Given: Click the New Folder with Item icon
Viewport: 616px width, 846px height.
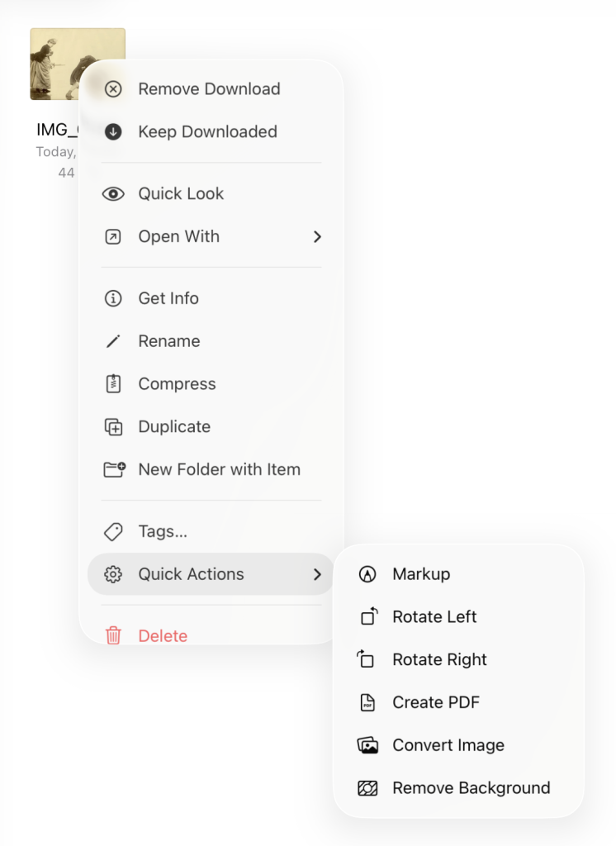Looking at the screenshot, I should pyautogui.click(x=114, y=470).
